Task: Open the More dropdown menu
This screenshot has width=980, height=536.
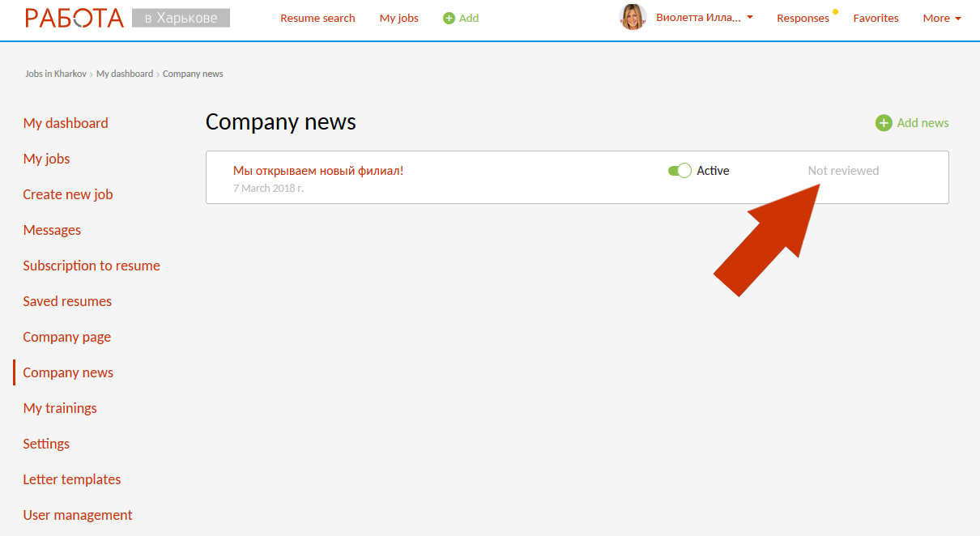Action: click(941, 18)
